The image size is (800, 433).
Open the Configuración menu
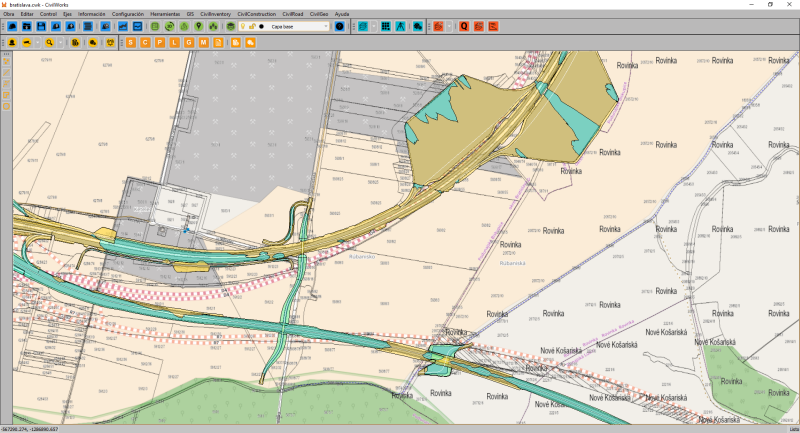coord(127,15)
